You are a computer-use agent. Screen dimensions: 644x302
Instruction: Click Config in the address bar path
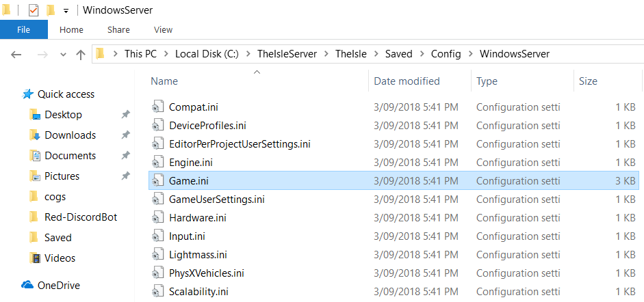pyautogui.click(x=446, y=54)
